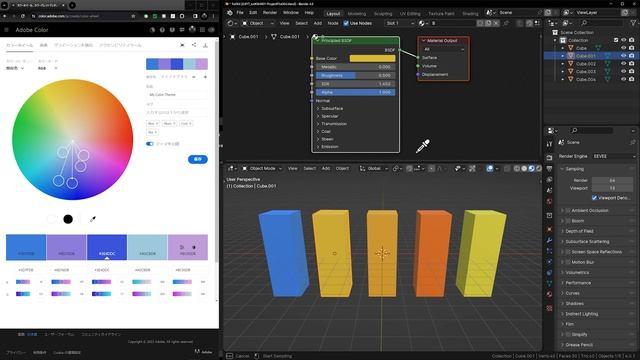640x360 pixels.
Task: Select Cube in the outliner
Action: [x=581, y=48]
